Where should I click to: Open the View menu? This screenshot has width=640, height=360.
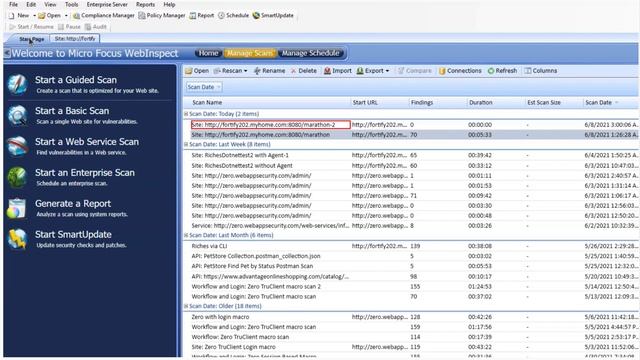click(x=50, y=4)
